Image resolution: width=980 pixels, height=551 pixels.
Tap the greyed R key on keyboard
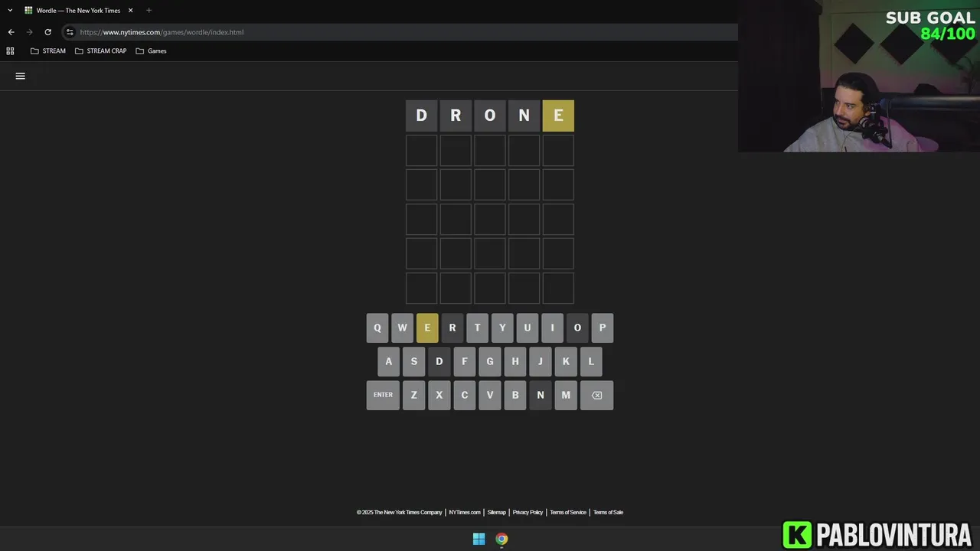point(452,328)
